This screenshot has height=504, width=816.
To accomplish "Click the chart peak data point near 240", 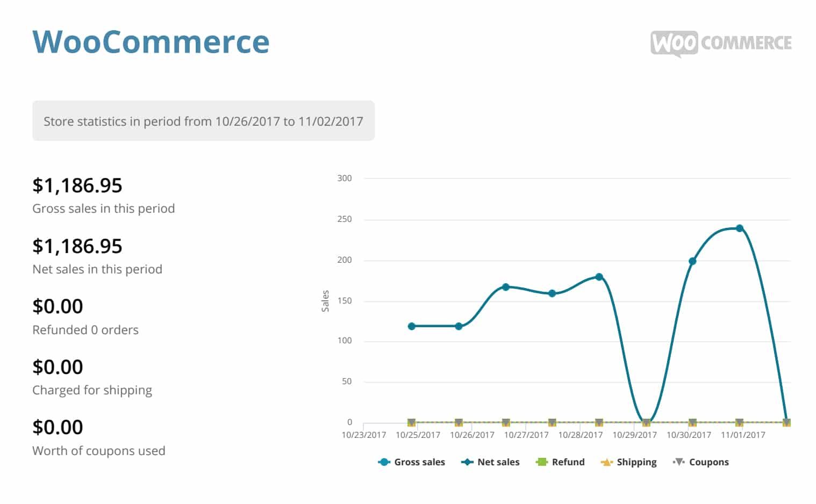I will coord(739,228).
